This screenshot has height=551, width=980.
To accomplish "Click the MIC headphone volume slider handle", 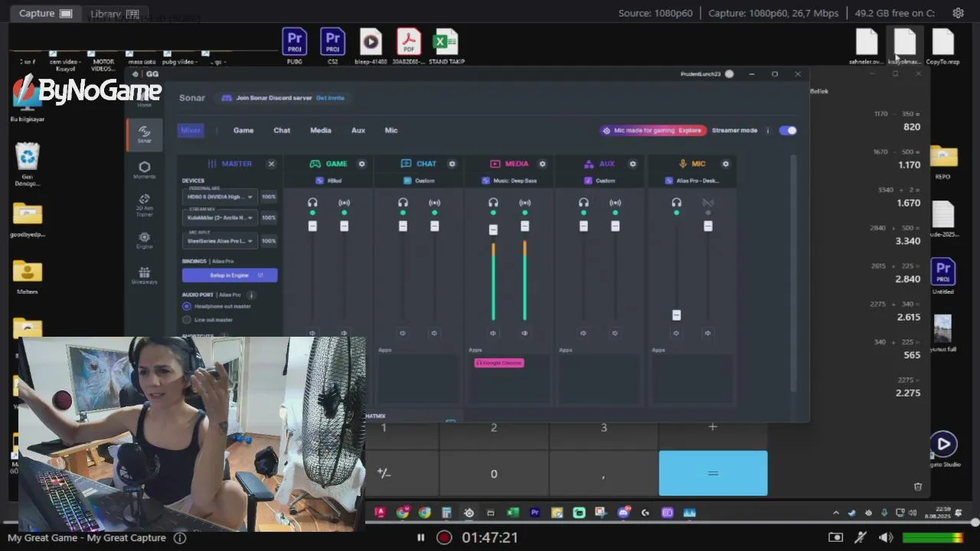I will 676,315.
